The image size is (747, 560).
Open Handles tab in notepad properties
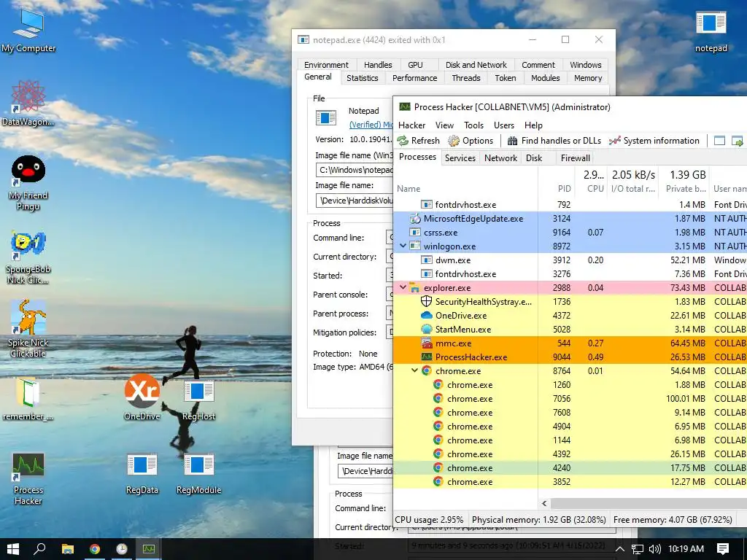378,65
